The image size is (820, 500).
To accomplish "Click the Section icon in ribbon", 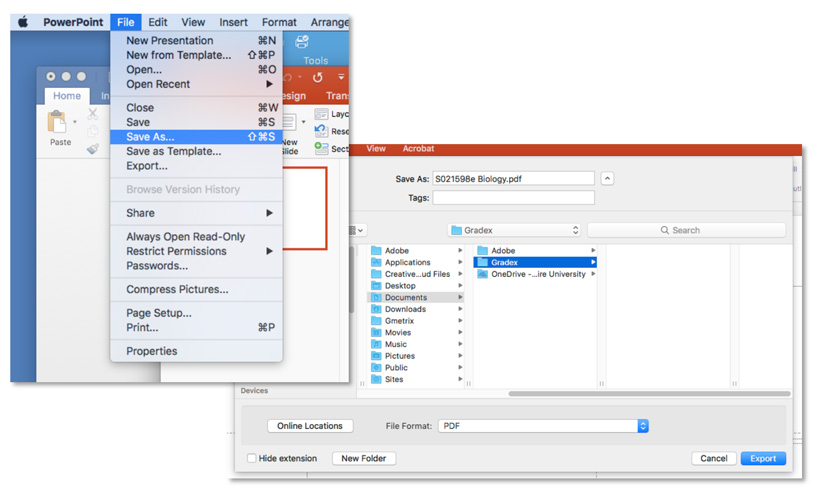I will tap(321, 149).
